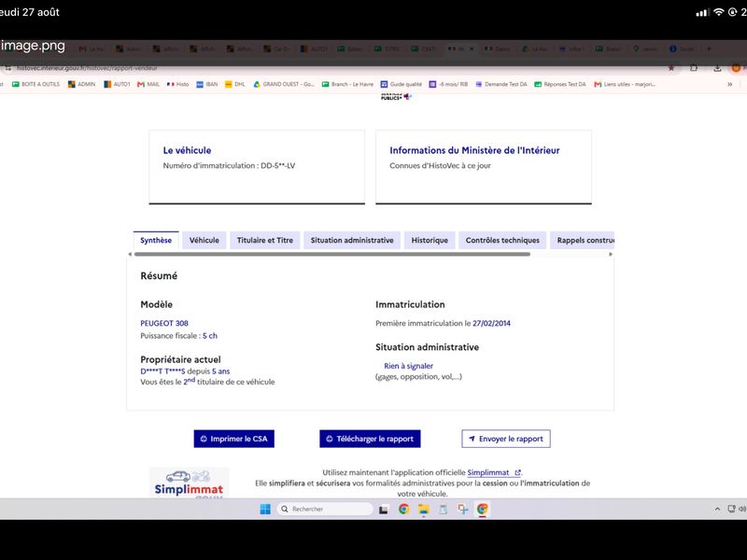Click the tab strip's left scroll arrow
The height and width of the screenshot is (560, 747).
(130, 254)
